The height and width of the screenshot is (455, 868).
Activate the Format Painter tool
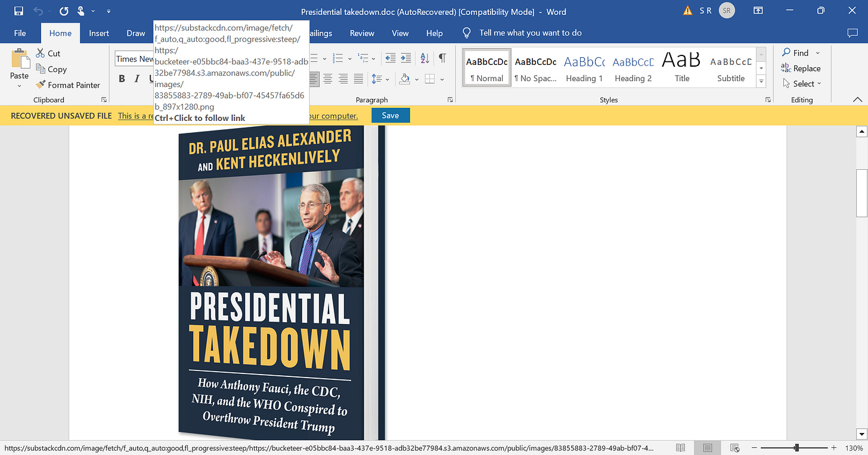68,85
